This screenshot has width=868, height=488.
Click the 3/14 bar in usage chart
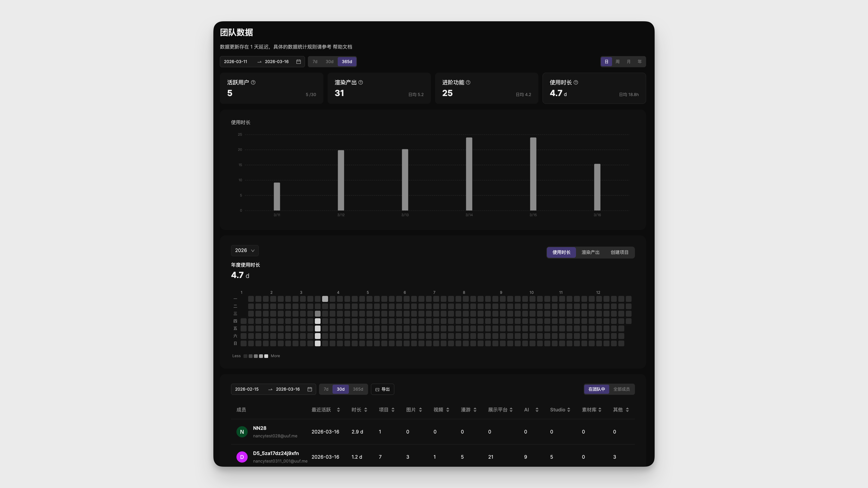469,174
